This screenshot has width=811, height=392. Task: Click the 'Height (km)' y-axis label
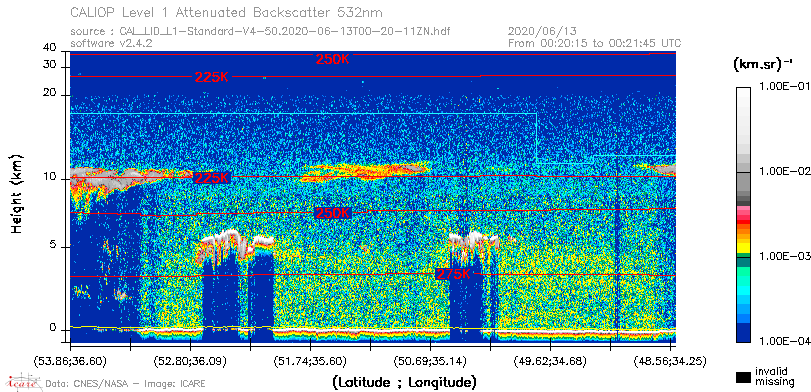17,193
